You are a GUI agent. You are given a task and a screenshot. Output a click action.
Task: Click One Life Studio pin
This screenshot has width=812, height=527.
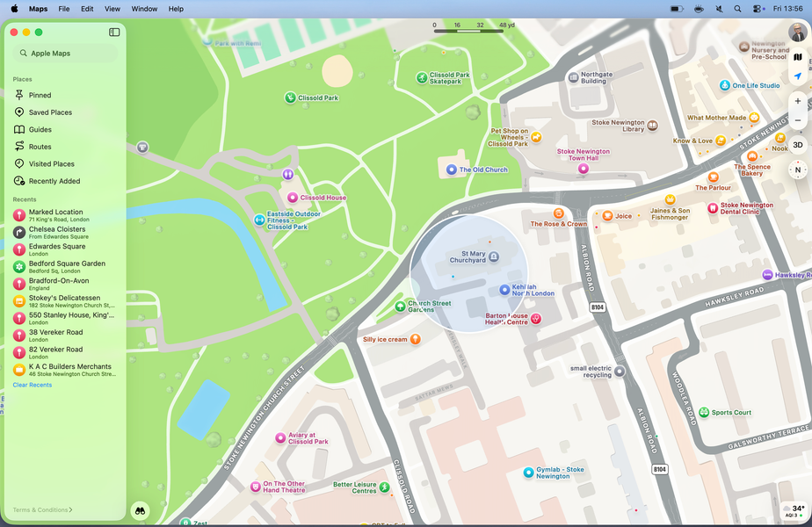tap(725, 85)
